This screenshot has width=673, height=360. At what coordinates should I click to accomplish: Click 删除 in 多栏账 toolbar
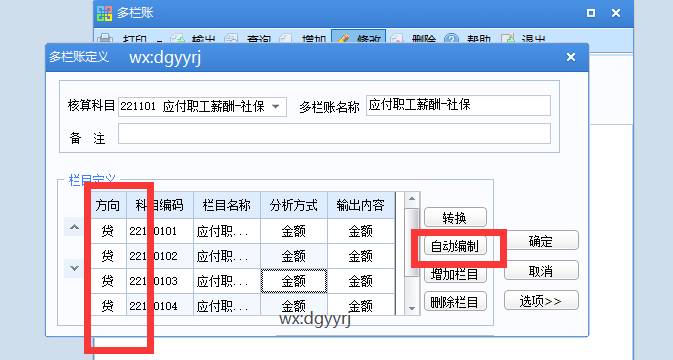[413, 39]
